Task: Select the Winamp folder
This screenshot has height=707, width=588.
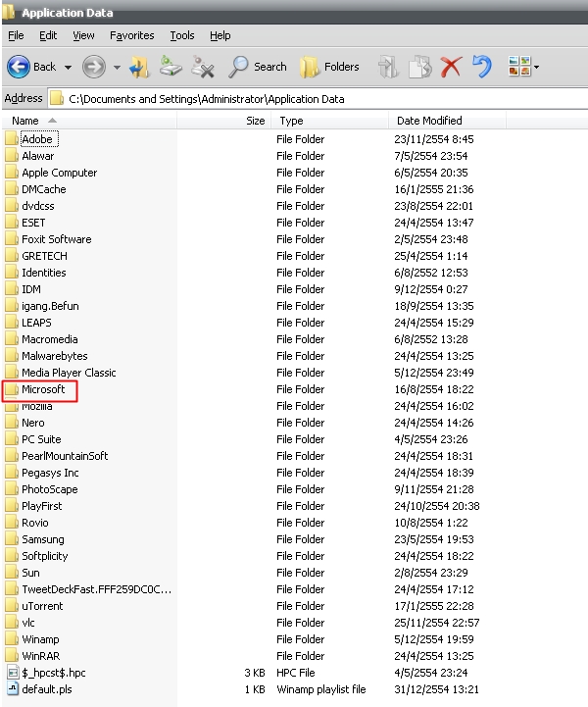Action: (32, 639)
